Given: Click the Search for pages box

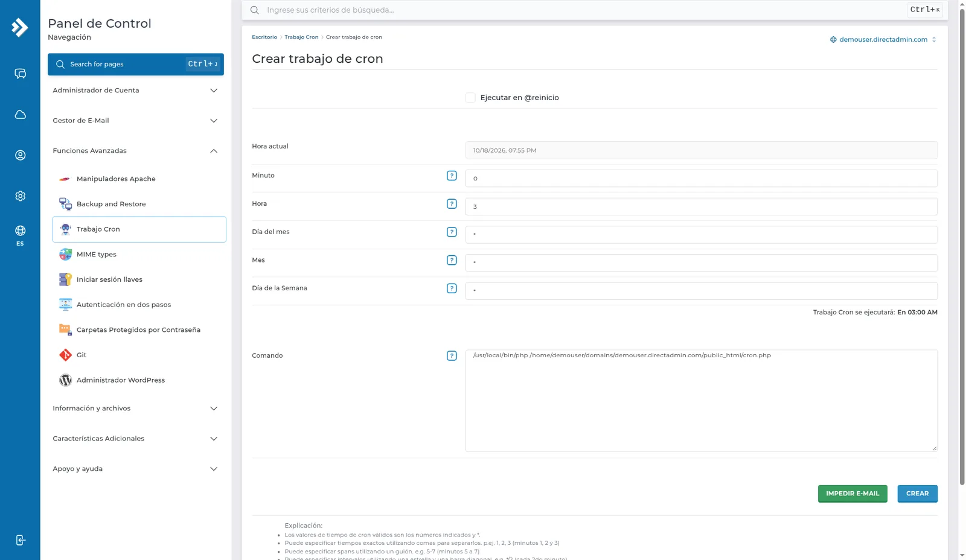Looking at the screenshot, I should (136, 64).
